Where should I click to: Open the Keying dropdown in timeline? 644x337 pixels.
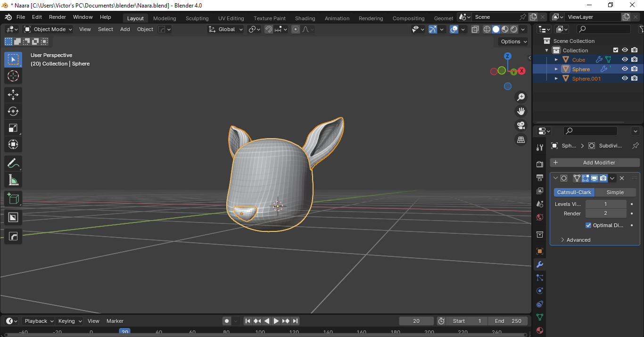click(70, 321)
